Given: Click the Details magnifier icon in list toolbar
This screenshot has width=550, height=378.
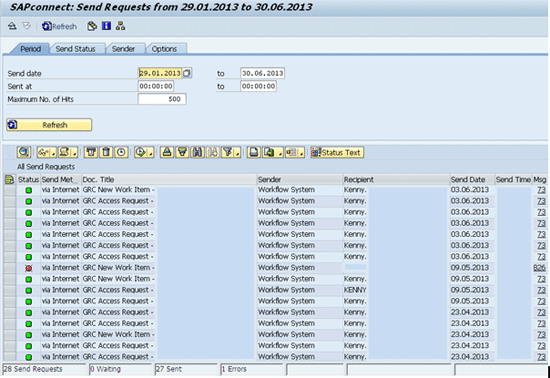Looking at the screenshot, I should point(24,153).
